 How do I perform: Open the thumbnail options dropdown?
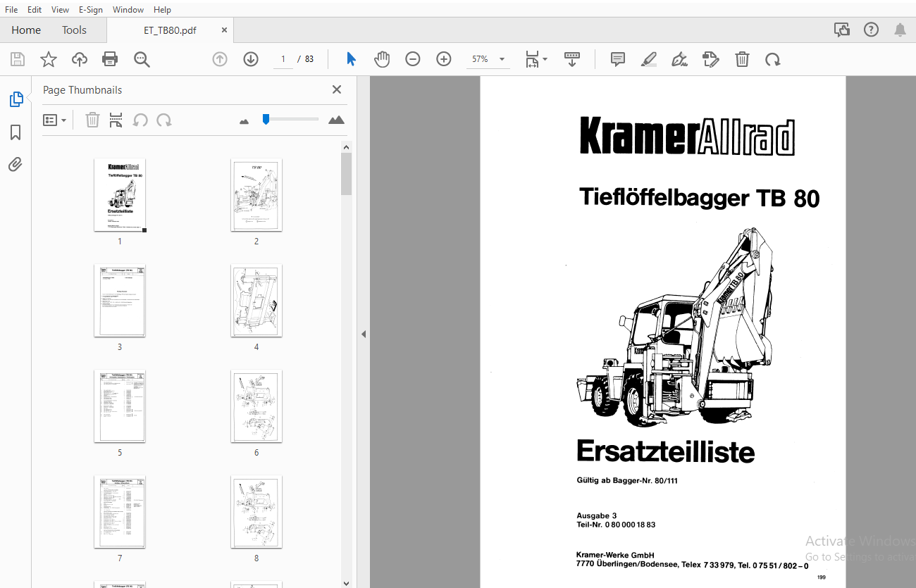(54, 120)
